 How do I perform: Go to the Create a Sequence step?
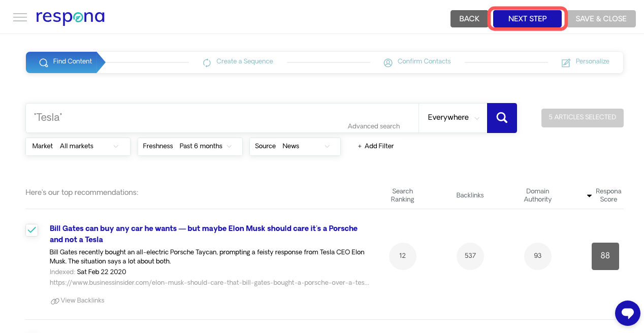point(238,62)
